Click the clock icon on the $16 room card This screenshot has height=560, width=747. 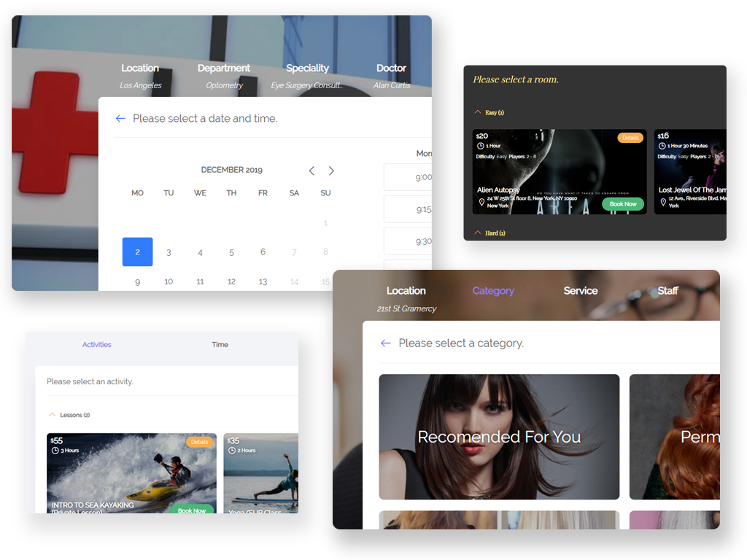point(662,146)
